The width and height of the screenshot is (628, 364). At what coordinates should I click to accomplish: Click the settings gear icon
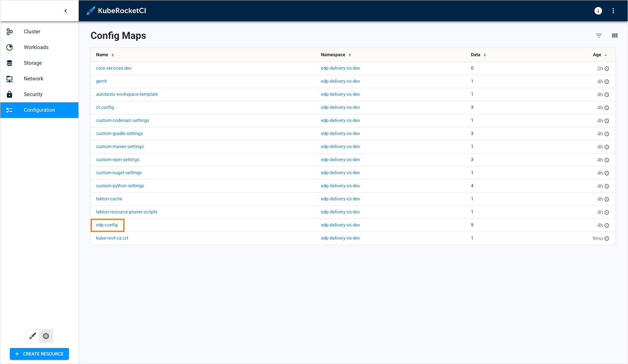(x=45, y=336)
